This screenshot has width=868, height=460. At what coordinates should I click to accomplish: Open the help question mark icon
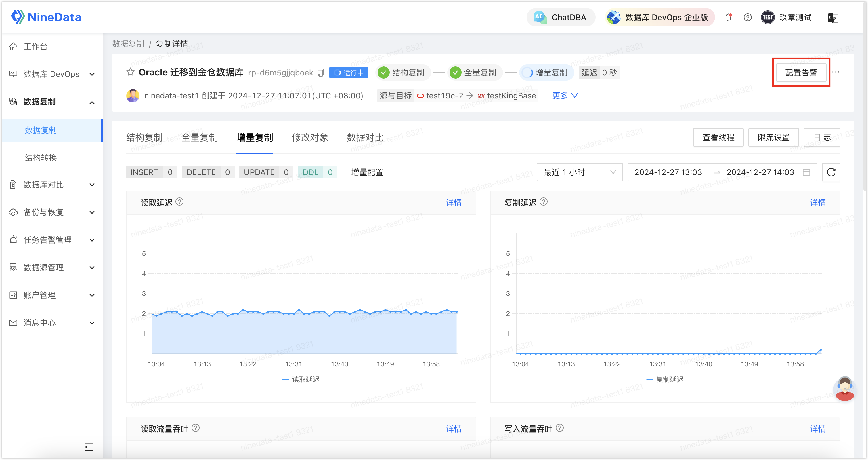point(747,17)
